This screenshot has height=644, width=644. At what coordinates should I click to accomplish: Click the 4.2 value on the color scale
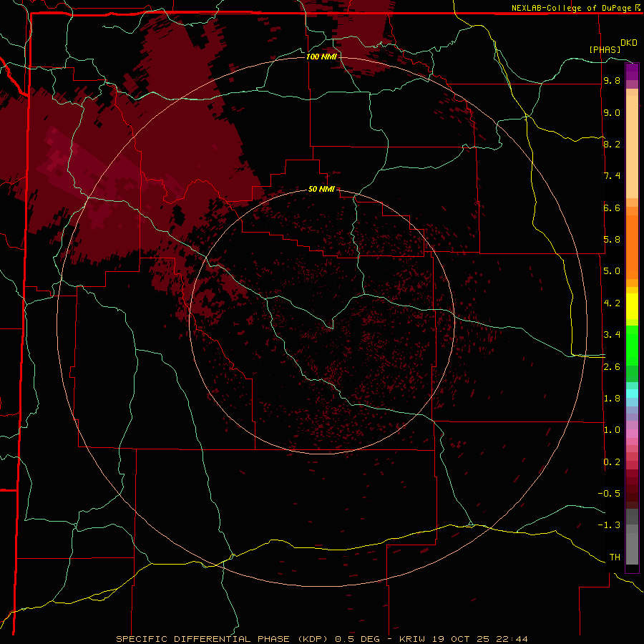[x=612, y=303]
